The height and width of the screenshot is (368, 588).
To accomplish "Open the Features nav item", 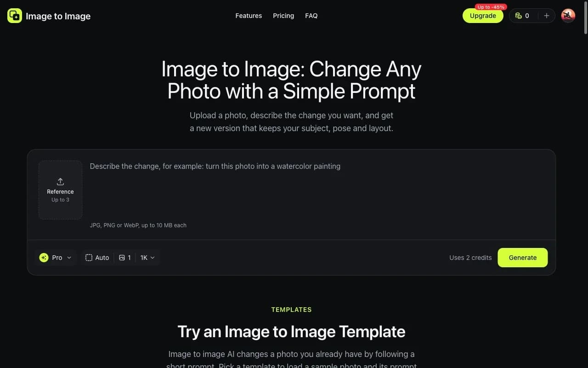I will [249, 16].
